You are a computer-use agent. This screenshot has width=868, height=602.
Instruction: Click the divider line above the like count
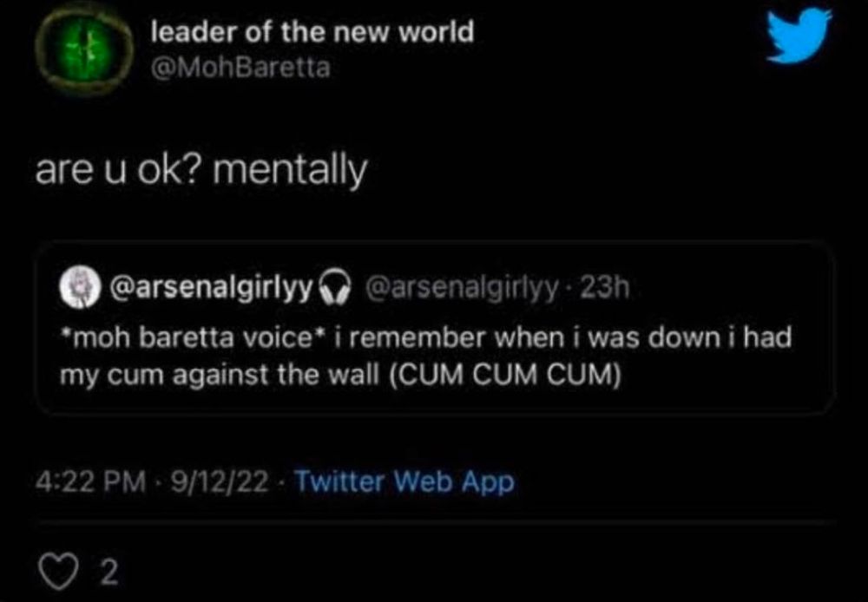tap(434, 522)
